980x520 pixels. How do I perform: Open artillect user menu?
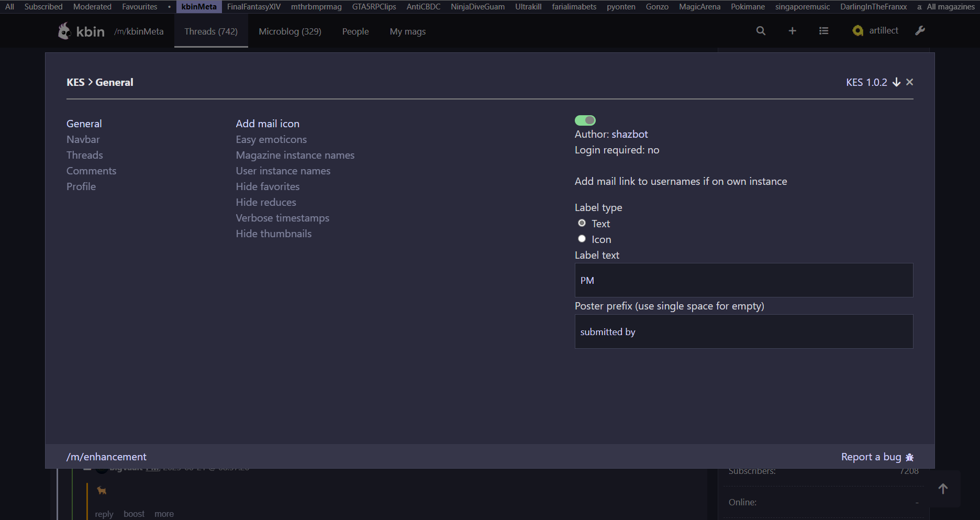[x=884, y=30]
